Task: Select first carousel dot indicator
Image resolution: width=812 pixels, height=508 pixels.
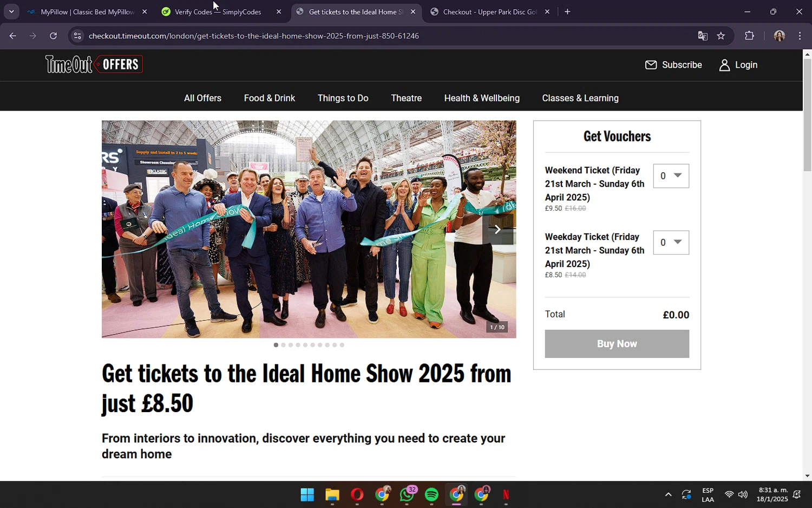Action: pyautogui.click(x=276, y=345)
